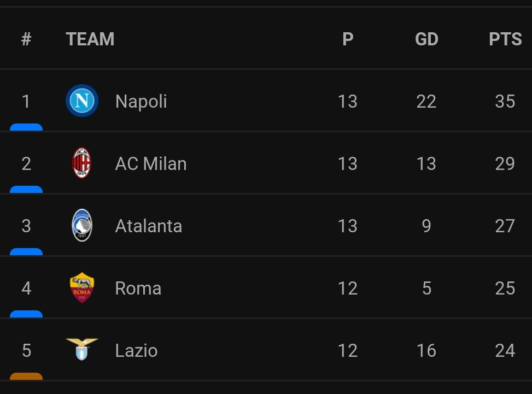Click the Lazio club crest

click(x=81, y=350)
